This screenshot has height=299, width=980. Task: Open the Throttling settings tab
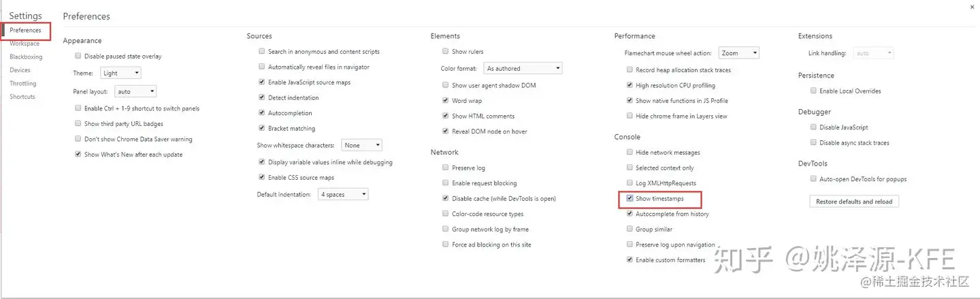[x=23, y=84]
